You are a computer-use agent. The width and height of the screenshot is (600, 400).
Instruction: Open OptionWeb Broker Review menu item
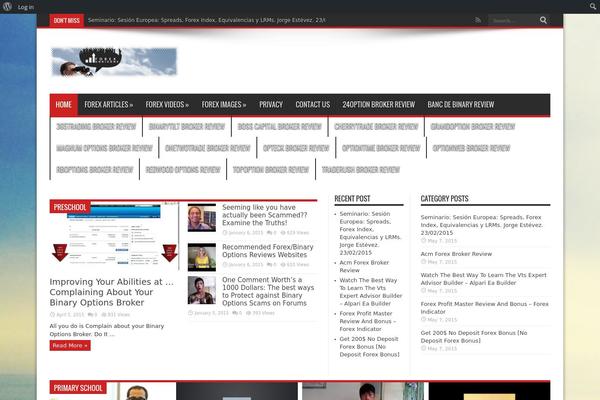(471, 148)
